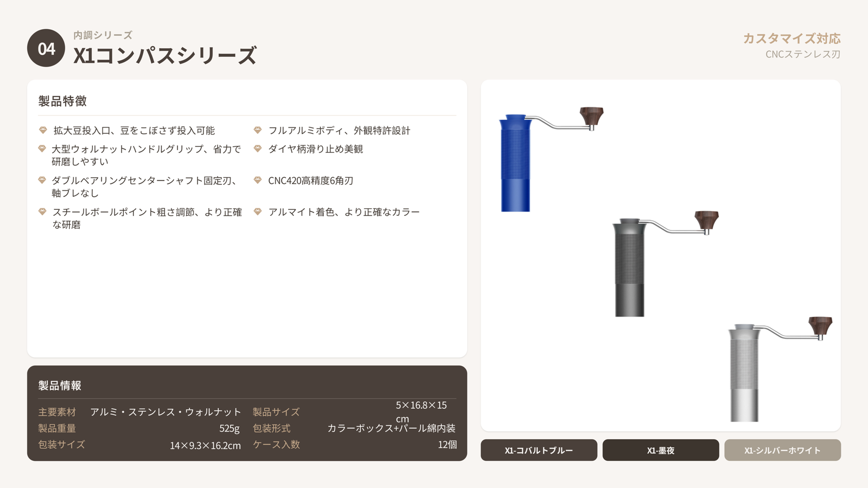Click diamond bullet beside アルマイト着色 feature
Image resolution: width=868 pixels, height=488 pixels.
(x=258, y=211)
